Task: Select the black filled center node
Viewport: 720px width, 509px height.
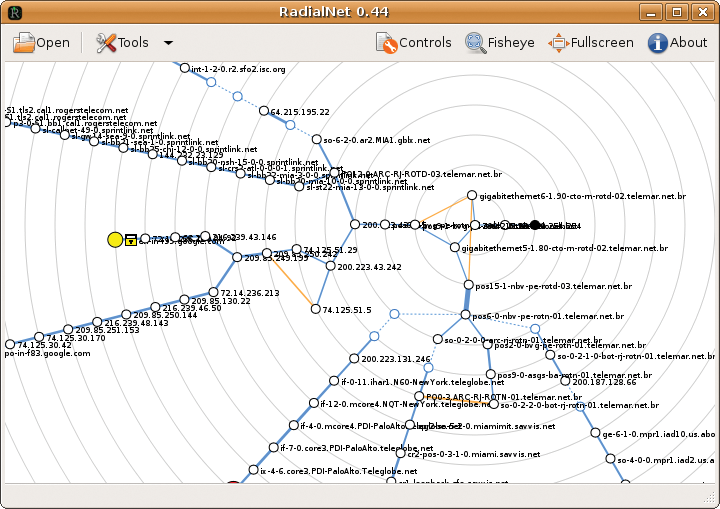Action: tap(534, 225)
